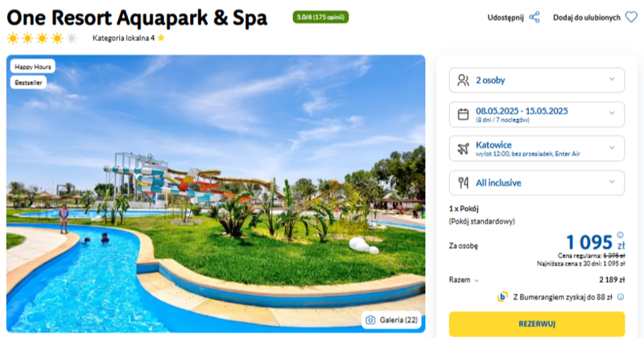The height and width of the screenshot is (338, 644).
Task: Click the aquapark main hotel photo
Action: [x=216, y=194]
